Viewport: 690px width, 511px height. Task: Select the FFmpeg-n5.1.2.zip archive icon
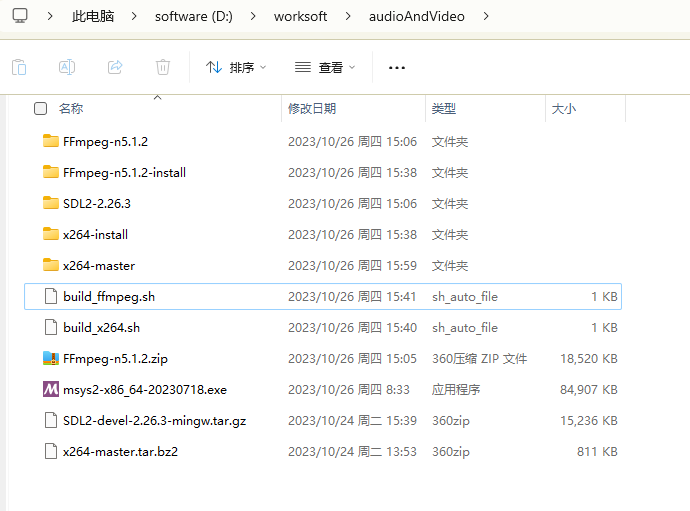click(51, 358)
